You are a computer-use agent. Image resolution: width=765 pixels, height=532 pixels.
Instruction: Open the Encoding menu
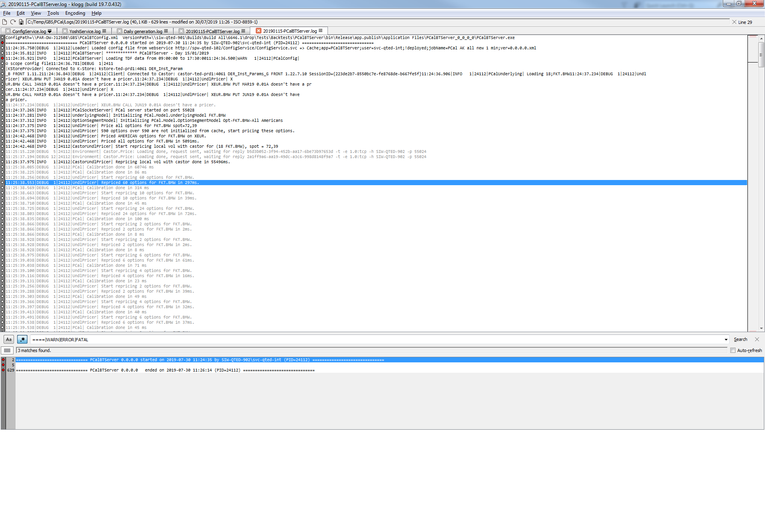point(75,13)
